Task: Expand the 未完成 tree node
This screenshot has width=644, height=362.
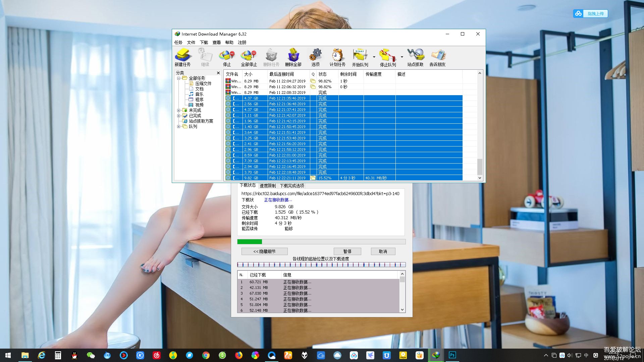Action: [x=179, y=110]
